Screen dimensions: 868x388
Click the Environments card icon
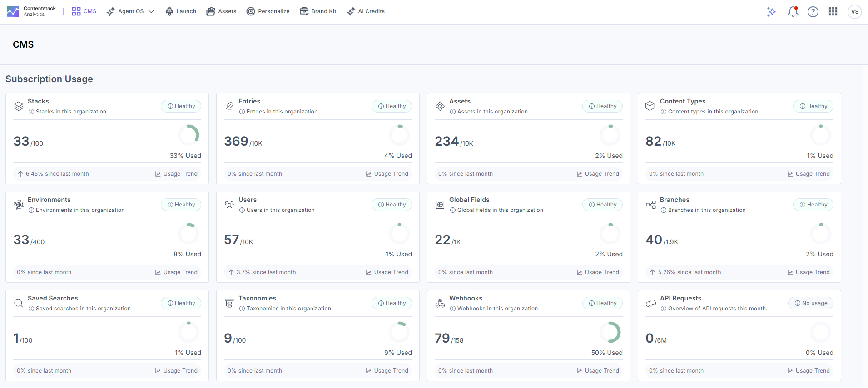[19, 205]
